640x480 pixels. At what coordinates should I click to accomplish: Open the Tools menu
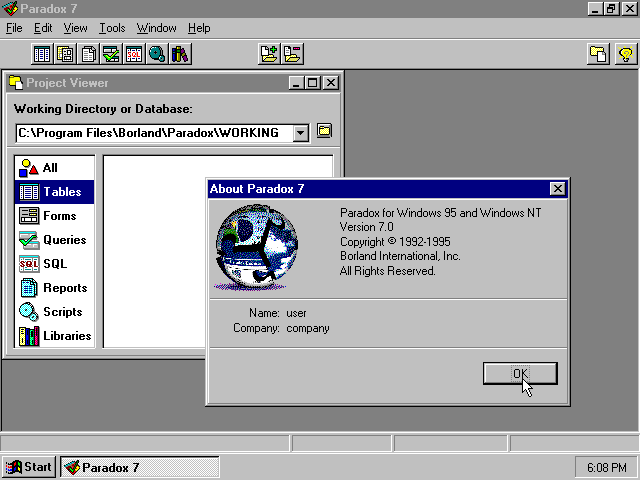point(112,28)
